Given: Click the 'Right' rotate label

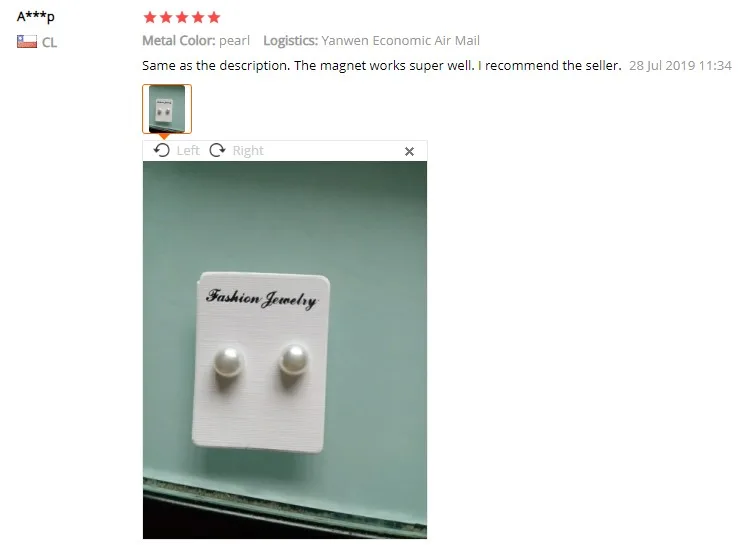Looking at the screenshot, I should click(248, 150).
